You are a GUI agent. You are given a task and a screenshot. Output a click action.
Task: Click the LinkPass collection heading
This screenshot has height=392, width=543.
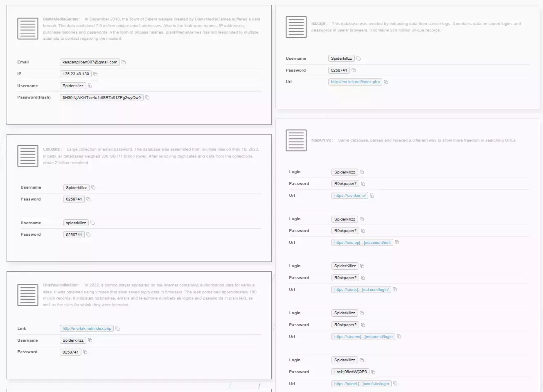[61, 285]
